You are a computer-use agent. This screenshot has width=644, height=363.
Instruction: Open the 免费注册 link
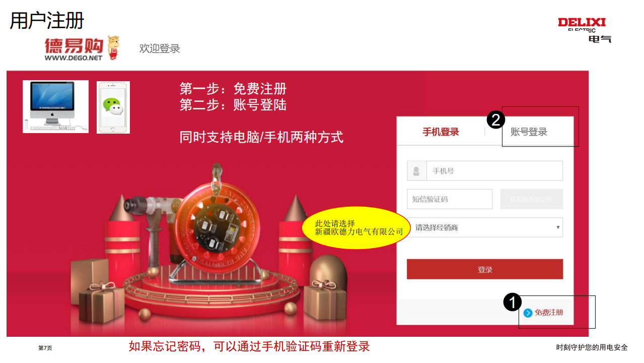point(549,313)
